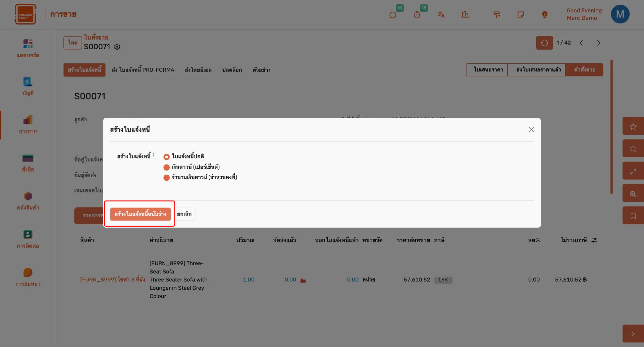Image resolution: width=644 pixels, height=347 pixels.
Task: Cancel the create invoice dialog
Action: (x=184, y=214)
